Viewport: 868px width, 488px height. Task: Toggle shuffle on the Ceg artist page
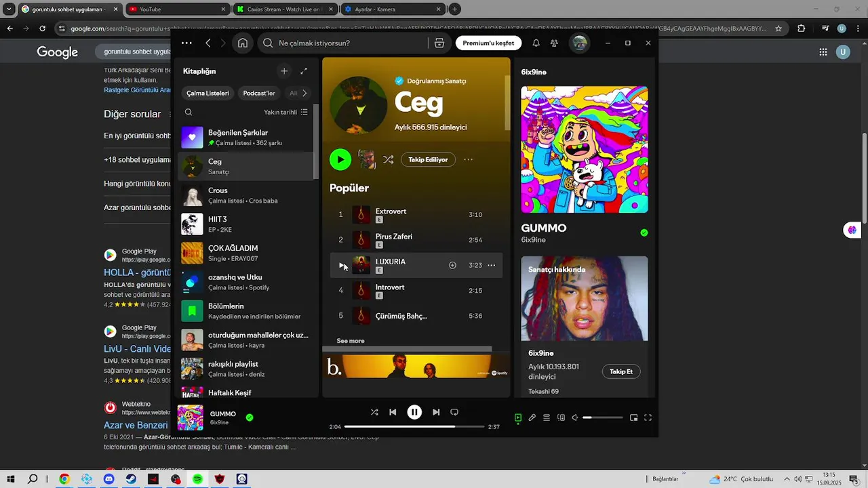388,160
